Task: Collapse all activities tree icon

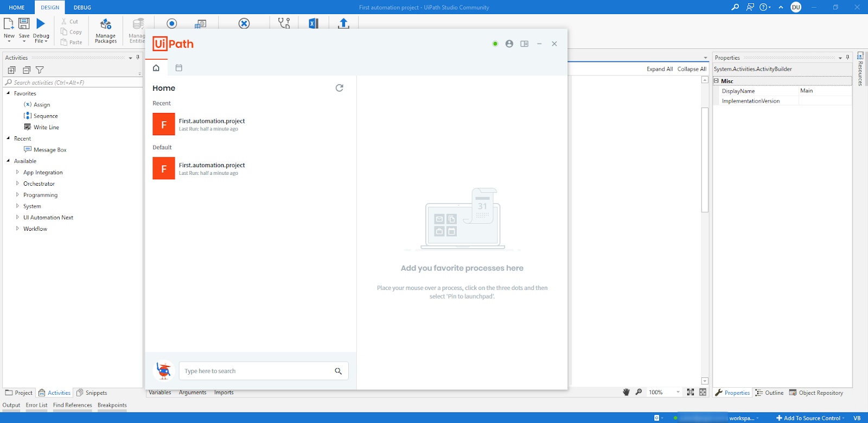Action: point(26,70)
